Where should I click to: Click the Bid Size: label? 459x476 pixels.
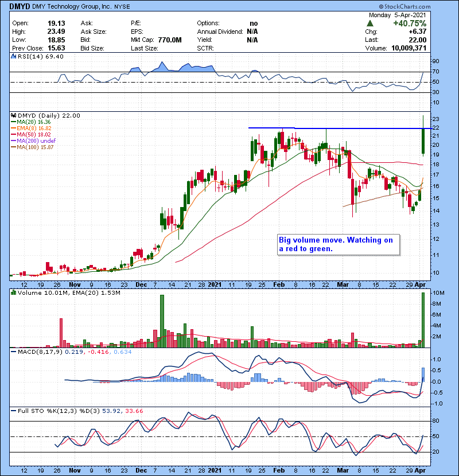92,48
